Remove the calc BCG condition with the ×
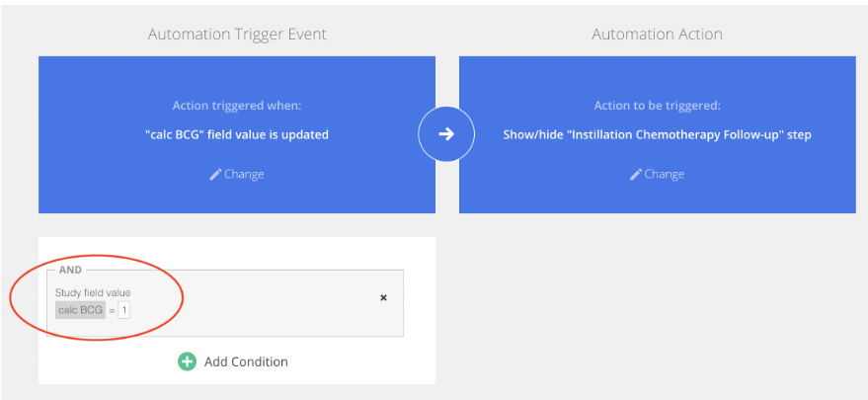868x400 pixels. click(383, 298)
